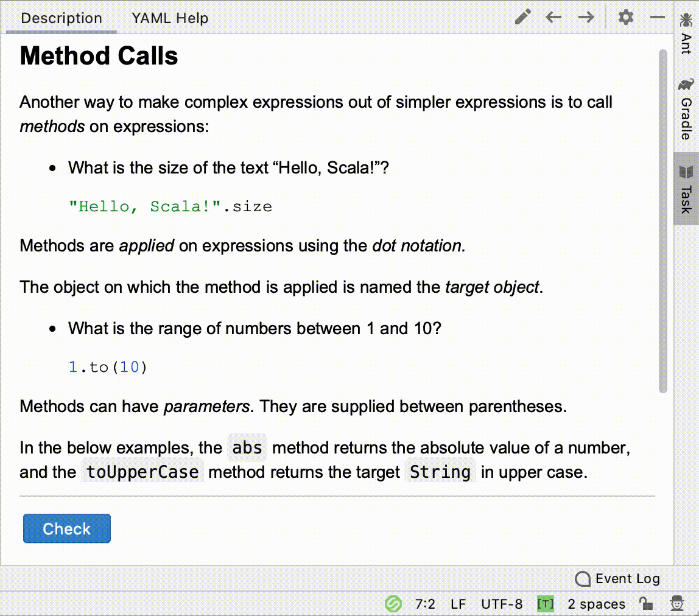This screenshot has height=616, width=699.
Task: Open the 2 spaces indent settings
Action: pos(596,604)
